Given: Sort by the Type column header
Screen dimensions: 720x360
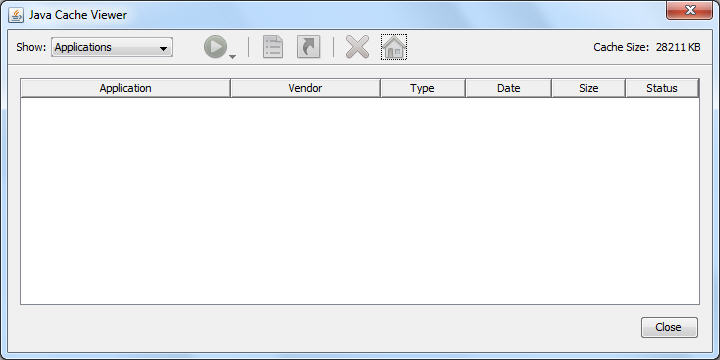Looking at the screenshot, I should pos(423,88).
